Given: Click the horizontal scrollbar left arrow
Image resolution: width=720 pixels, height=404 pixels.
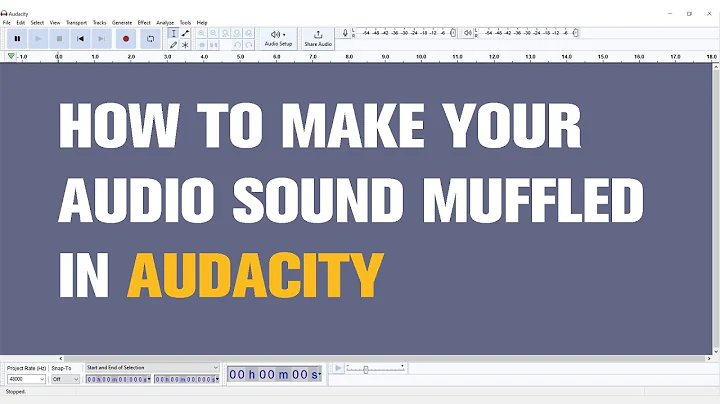Looking at the screenshot, I should click(61, 359).
